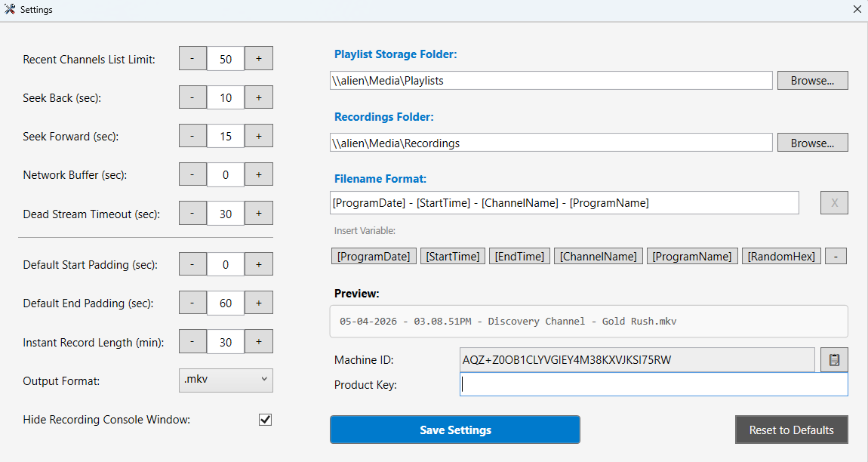Image resolution: width=868 pixels, height=462 pixels.
Task: Click the Recordings Folder path field
Action: tap(551, 143)
